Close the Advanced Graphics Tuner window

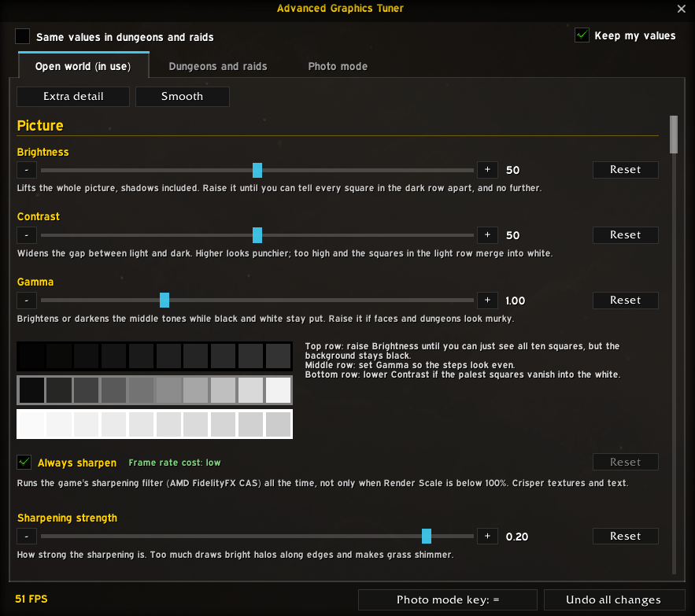click(682, 9)
